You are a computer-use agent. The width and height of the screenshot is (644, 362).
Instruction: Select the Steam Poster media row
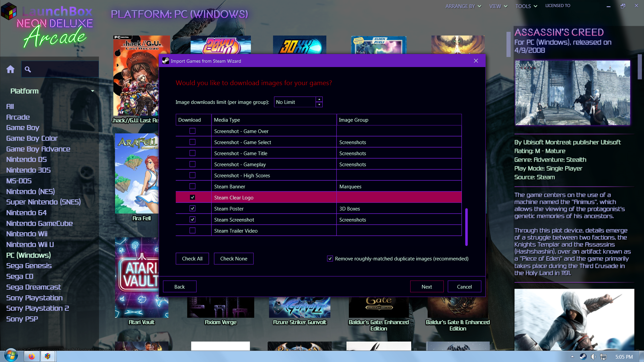[x=319, y=208]
